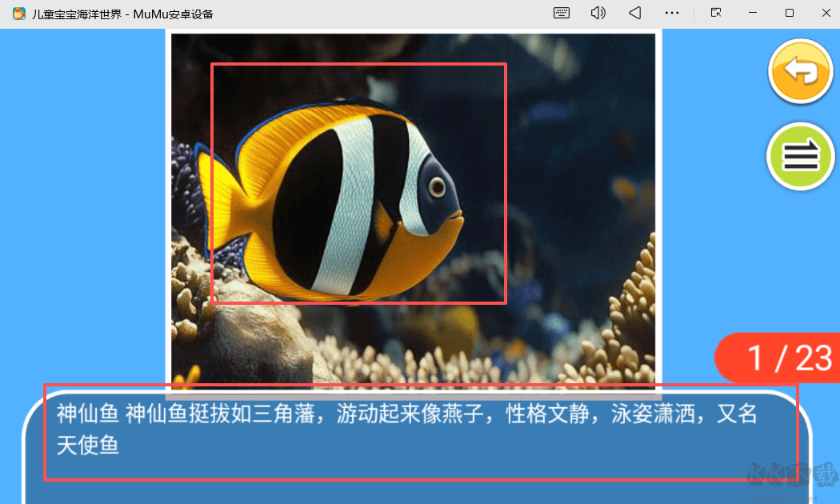The image size is (840, 504).
Task: Click the three-dot more options icon
Action: coord(672,13)
